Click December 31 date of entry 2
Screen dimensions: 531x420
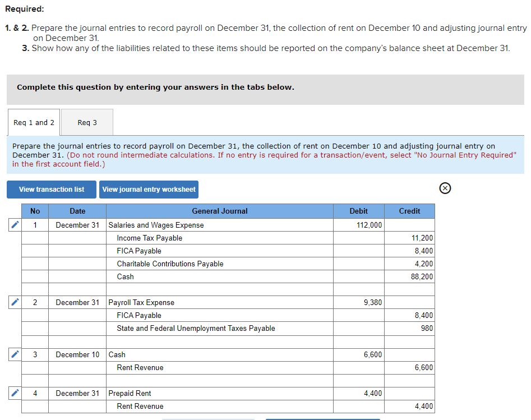[77, 302]
